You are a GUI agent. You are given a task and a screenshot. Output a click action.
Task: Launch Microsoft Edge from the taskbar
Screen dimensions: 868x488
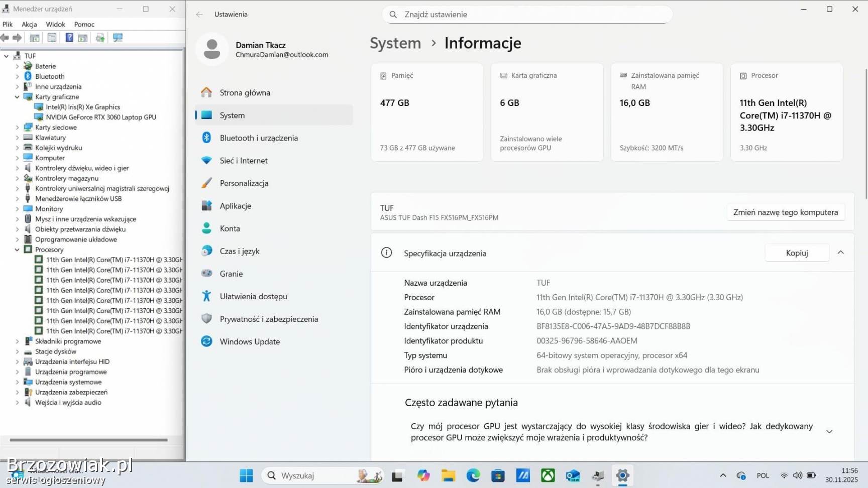tap(473, 475)
